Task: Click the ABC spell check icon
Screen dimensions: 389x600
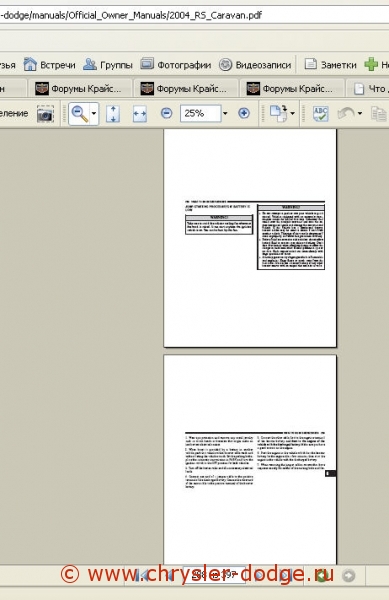Action: (x=321, y=114)
